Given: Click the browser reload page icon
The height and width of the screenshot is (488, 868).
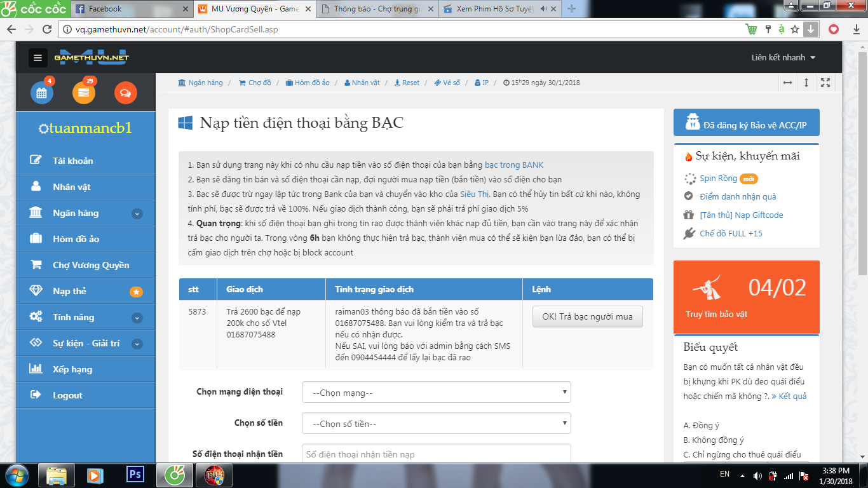Looking at the screenshot, I should click(x=47, y=29).
